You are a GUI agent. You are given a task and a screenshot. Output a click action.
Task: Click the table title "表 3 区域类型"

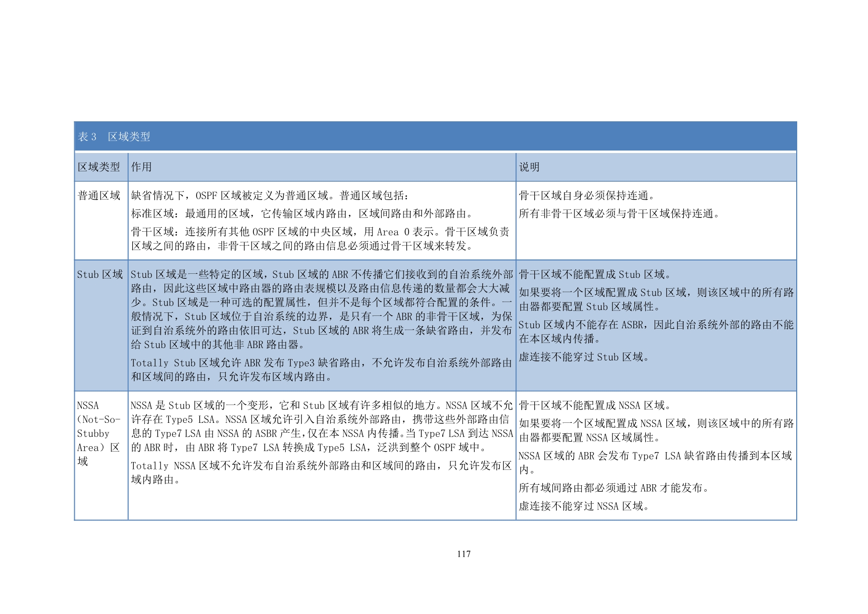[114, 137]
